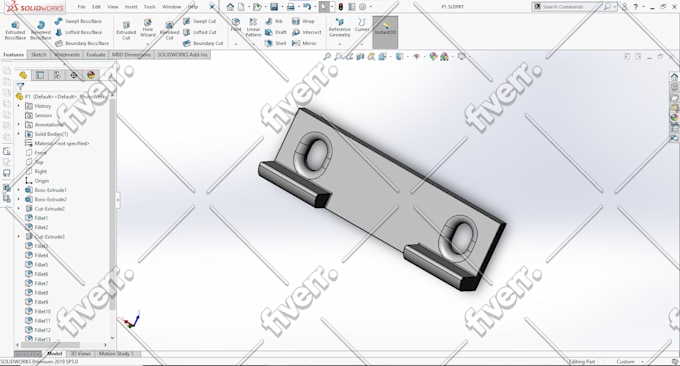Select the Revolved Cut tool
Image resolution: width=680 pixels, height=366 pixels.
pyautogui.click(x=170, y=30)
